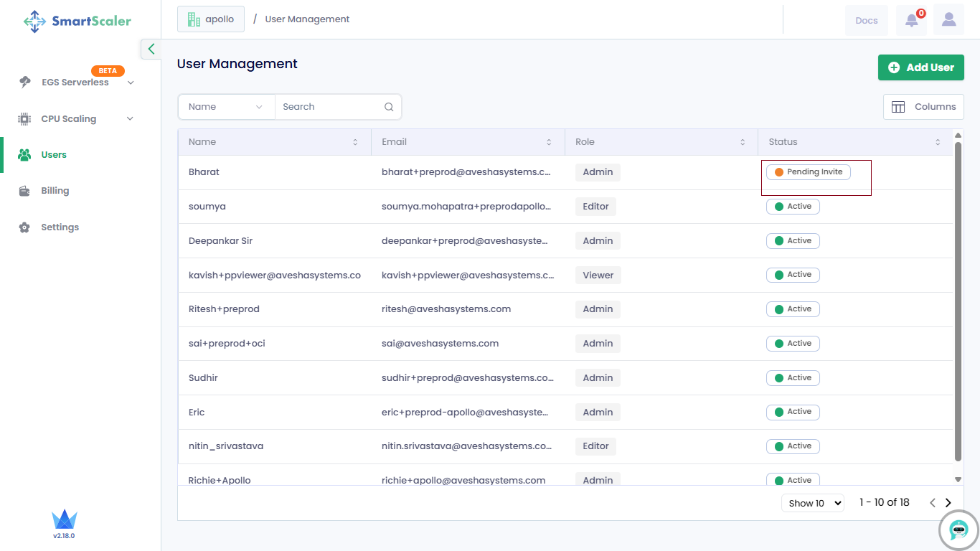Click the search magnifier icon

tap(389, 107)
